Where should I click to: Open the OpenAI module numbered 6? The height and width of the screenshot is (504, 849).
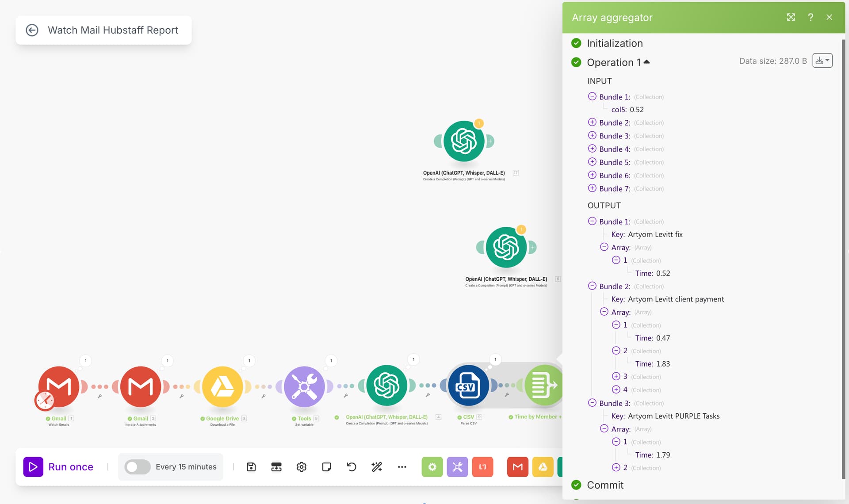coord(506,247)
